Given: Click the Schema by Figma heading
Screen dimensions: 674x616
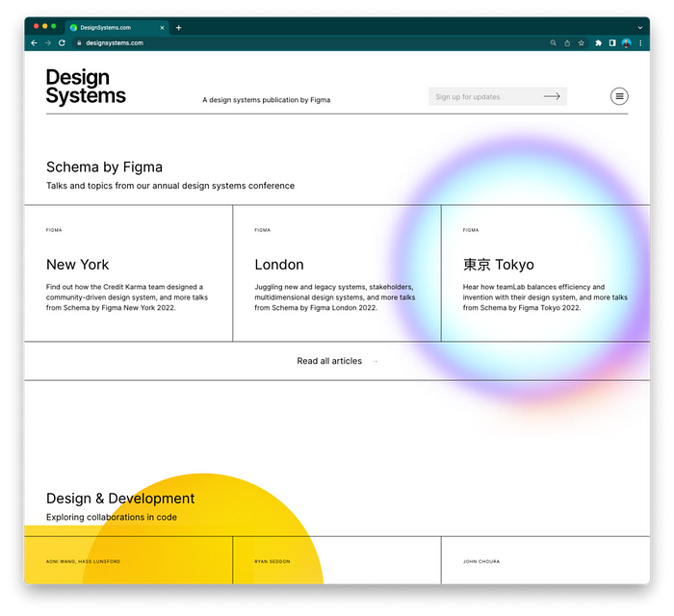Looking at the screenshot, I should coord(104,167).
